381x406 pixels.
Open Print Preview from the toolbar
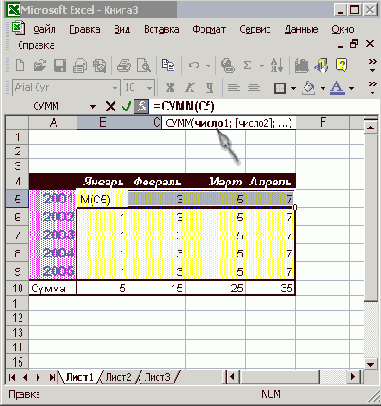[x=144, y=65]
